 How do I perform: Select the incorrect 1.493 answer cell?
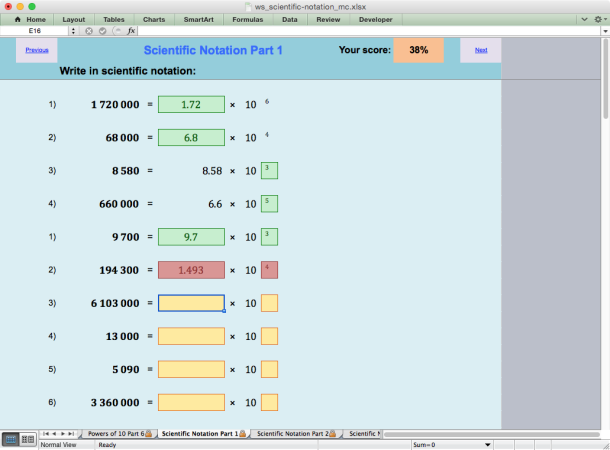click(x=191, y=270)
